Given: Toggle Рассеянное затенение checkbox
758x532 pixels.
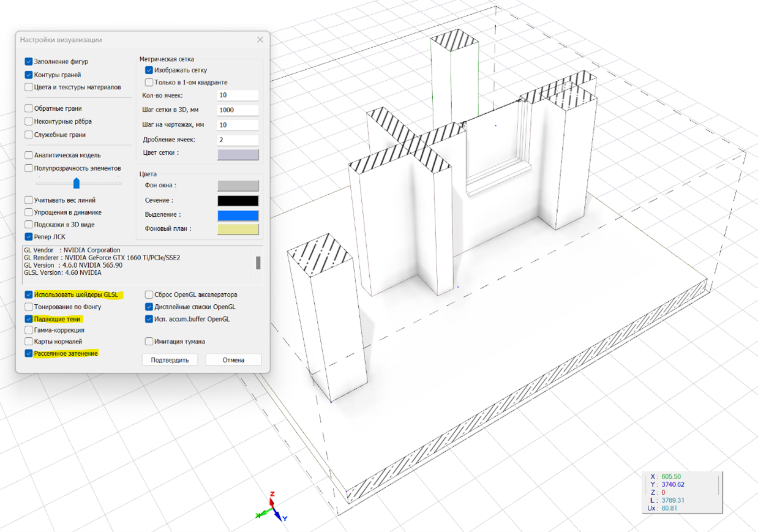Looking at the screenshot, I should pyautogui.click(x=29, y=353).
